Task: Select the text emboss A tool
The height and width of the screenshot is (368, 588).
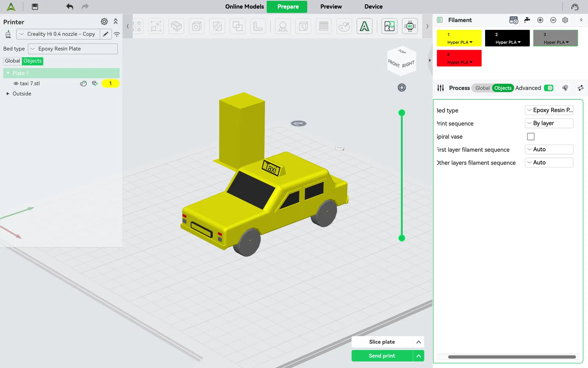Action: pyautogui.click(x=365, y=26)
